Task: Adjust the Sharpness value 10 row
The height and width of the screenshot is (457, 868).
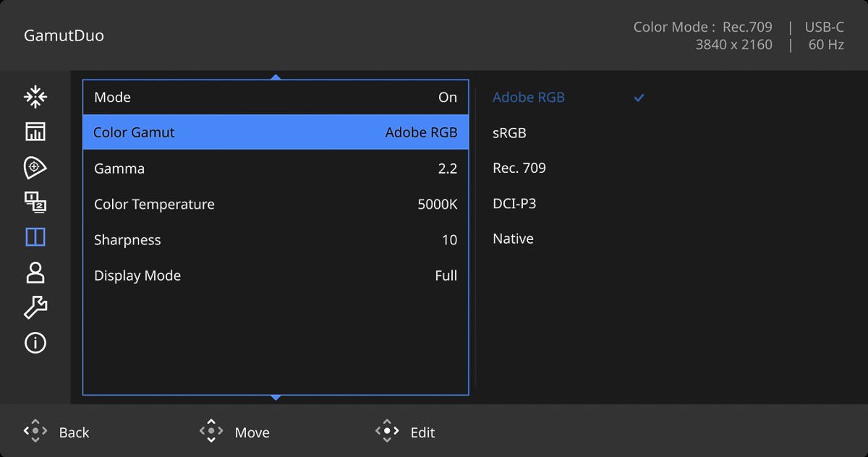Action: pyautogui.click(x=275, y=240)
